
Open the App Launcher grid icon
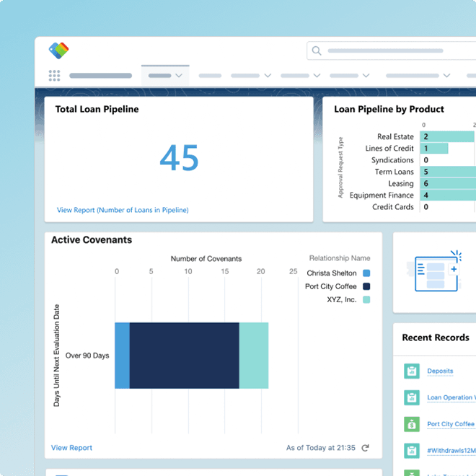tap(54, 76)
